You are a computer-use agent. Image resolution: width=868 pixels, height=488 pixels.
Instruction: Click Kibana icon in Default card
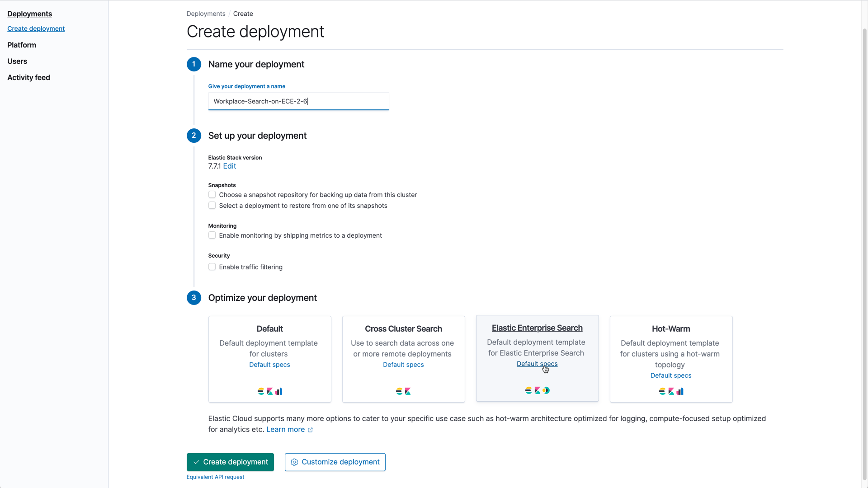[x=270, y=391]
